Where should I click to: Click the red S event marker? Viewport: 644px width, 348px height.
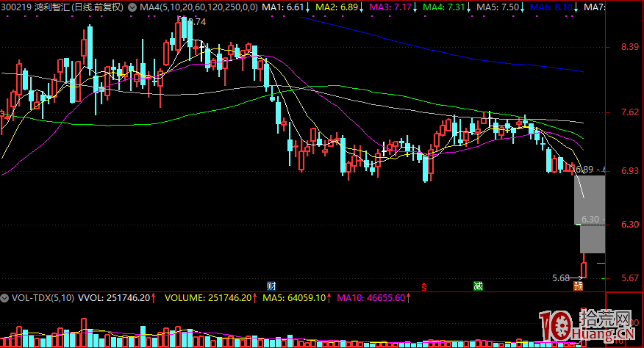424,287
